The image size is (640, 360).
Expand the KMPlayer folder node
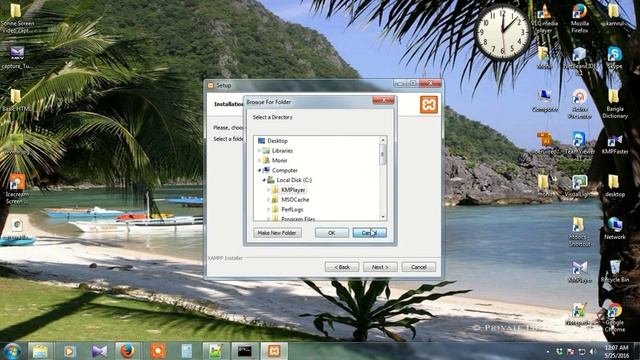pyautogui.click(x=269, y=190)
